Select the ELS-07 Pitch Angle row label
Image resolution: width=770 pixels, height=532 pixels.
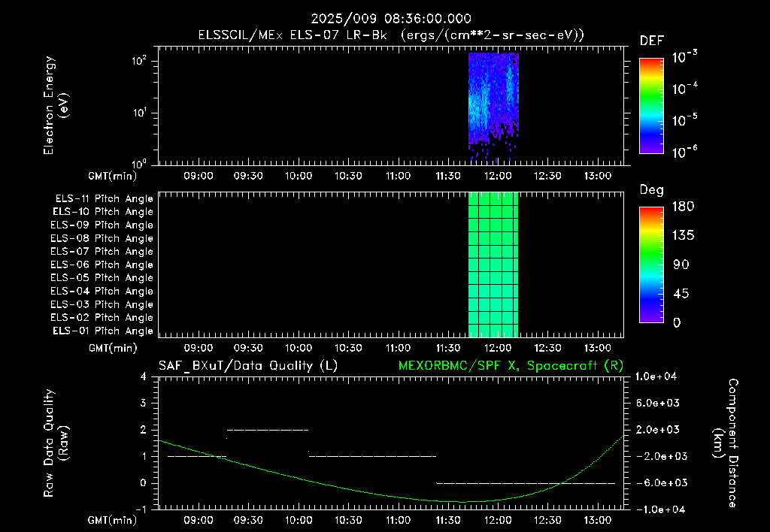[x=102, y=251]
